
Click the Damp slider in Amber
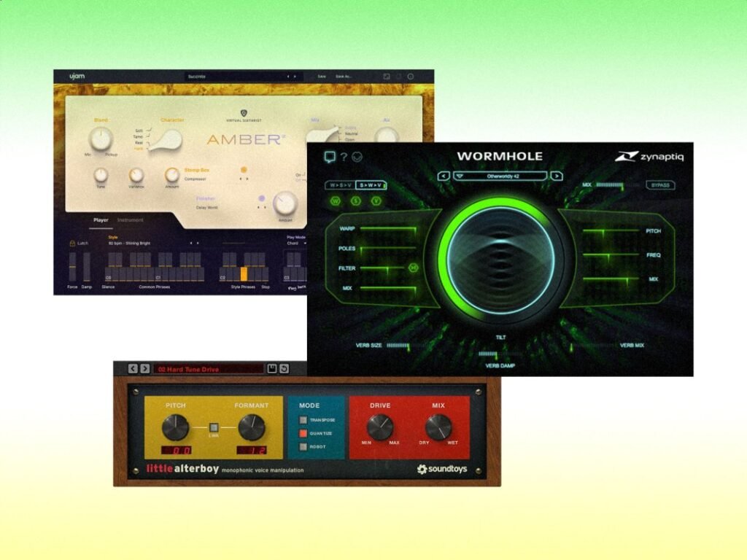click(87, 267)
